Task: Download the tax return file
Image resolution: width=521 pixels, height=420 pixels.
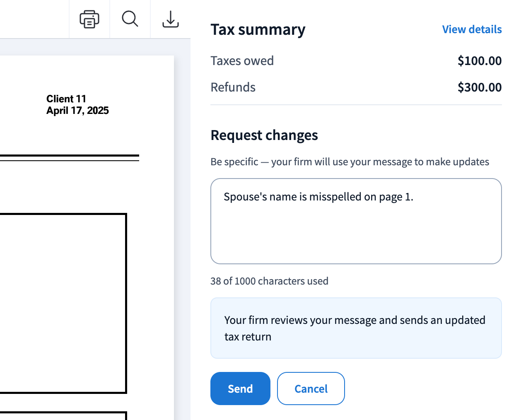Action: click(171, 19)
